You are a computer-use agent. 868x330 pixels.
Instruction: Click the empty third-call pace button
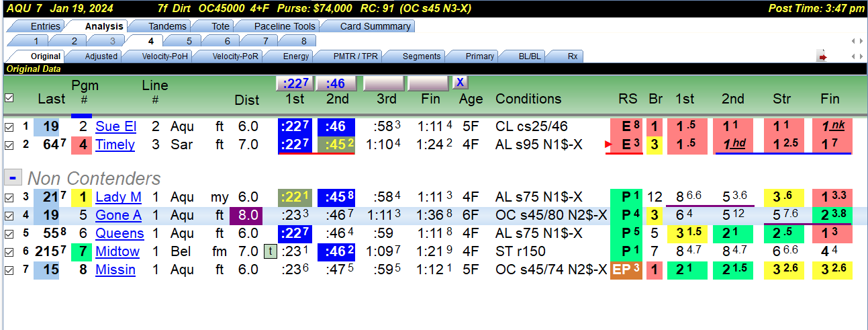point(384,83)
